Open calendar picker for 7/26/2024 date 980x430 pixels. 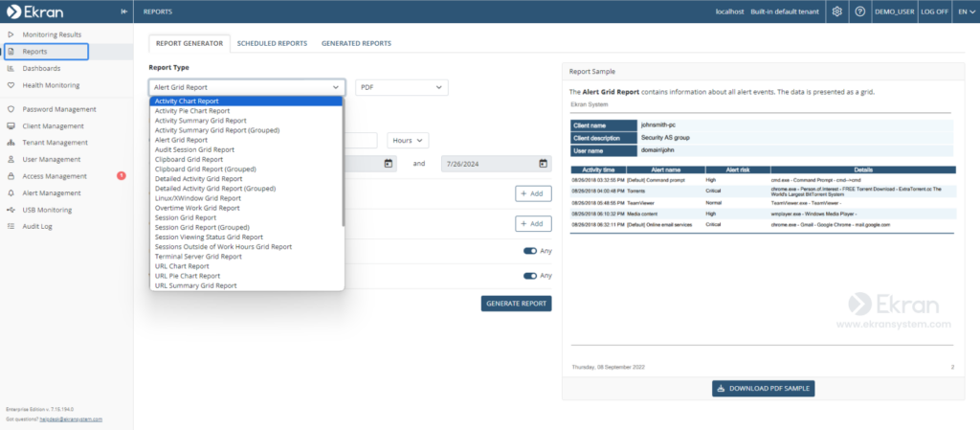tap(544, 164)
